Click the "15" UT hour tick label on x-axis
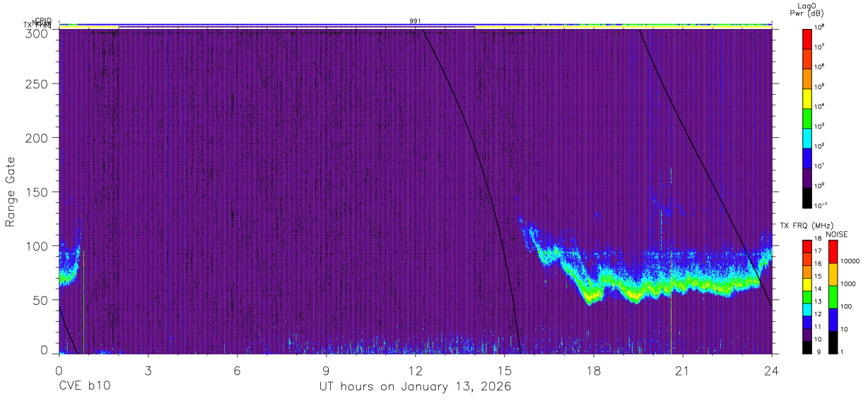Viewport: 868px width, 401px height. click(x=504, y=371)
